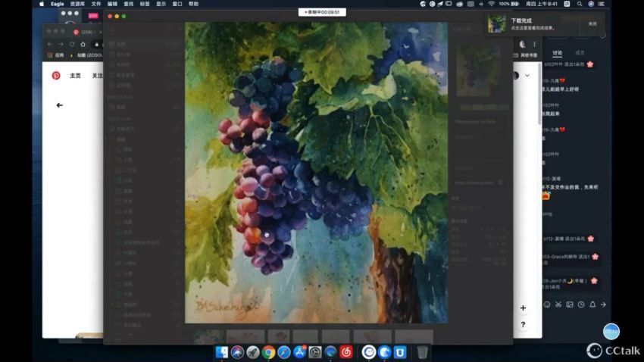Go to Chrome home page icon

pyautogui.click(x=83, y=45)
